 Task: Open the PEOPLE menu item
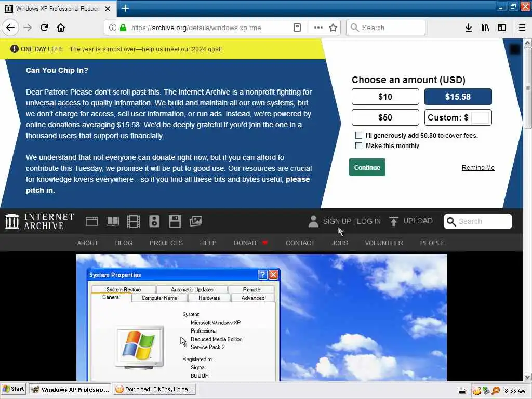(x=433, y=243)
